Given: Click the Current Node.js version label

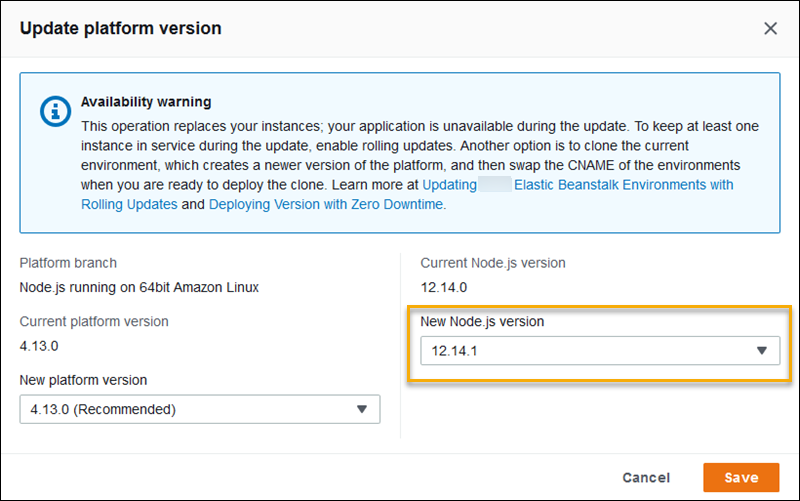Looking at the screenshot, I should pyautogui.click(x=492, y=263).
